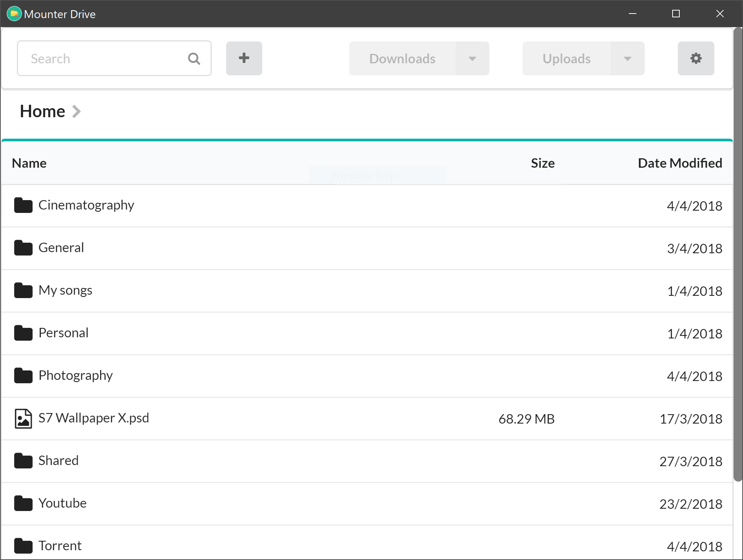
Task: Click the Cinematography folder icon
Action: click(x=23, y=205)
